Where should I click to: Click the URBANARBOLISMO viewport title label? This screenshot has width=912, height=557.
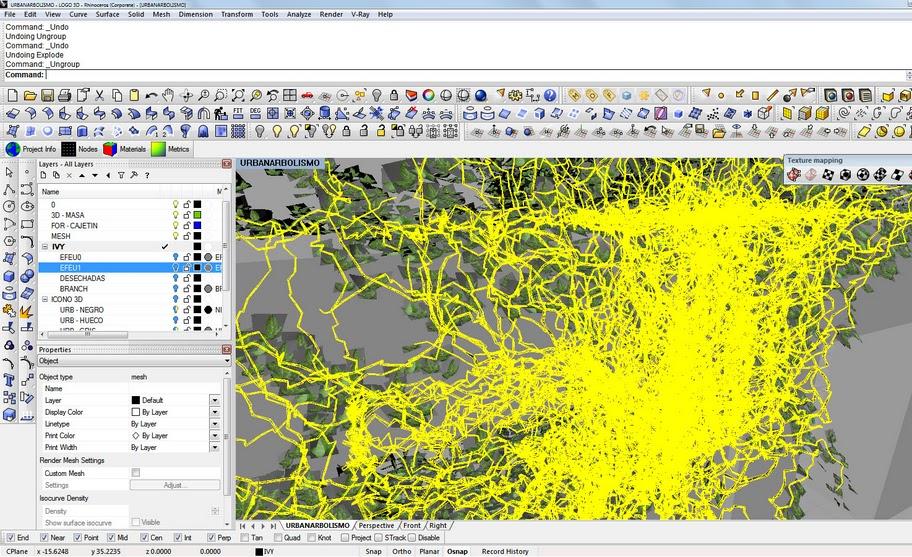pyautogui.click(x=280, y=163)
